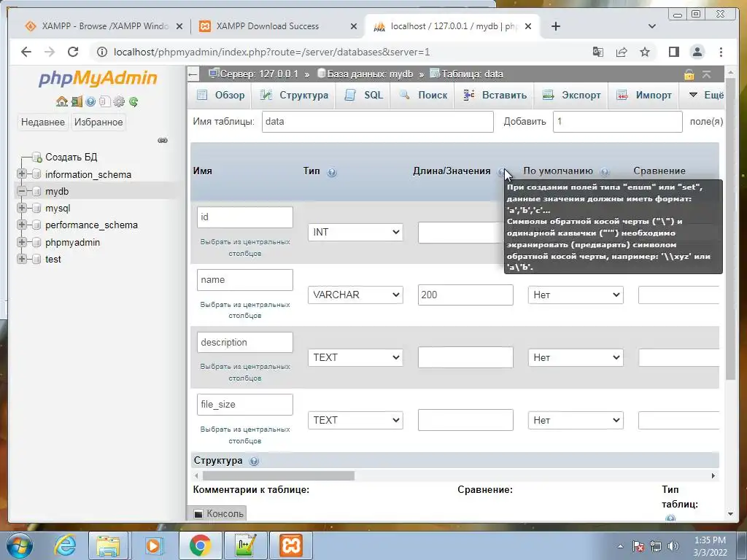
Task: Expand the Ещё menu
Action: pyautogui.click(x=706, y=96)
